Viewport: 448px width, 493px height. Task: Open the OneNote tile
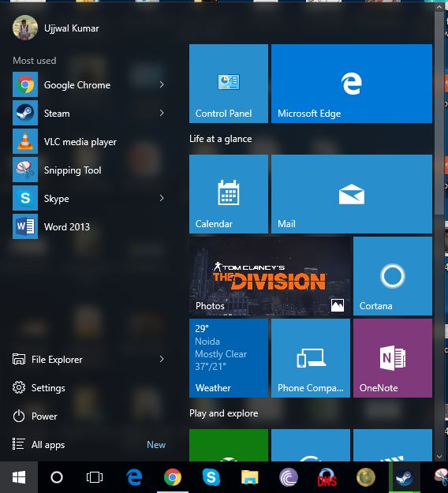pos(393,358)
